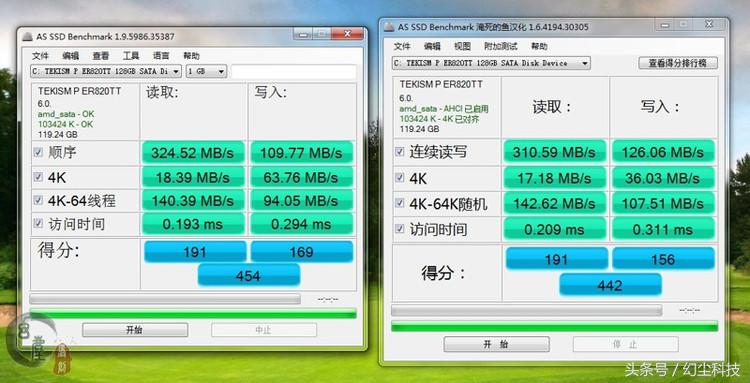Screen dimensions: 750x383
Task: Click 17.18 MB/s 4K read result
Action: click(x=554, y=178)
